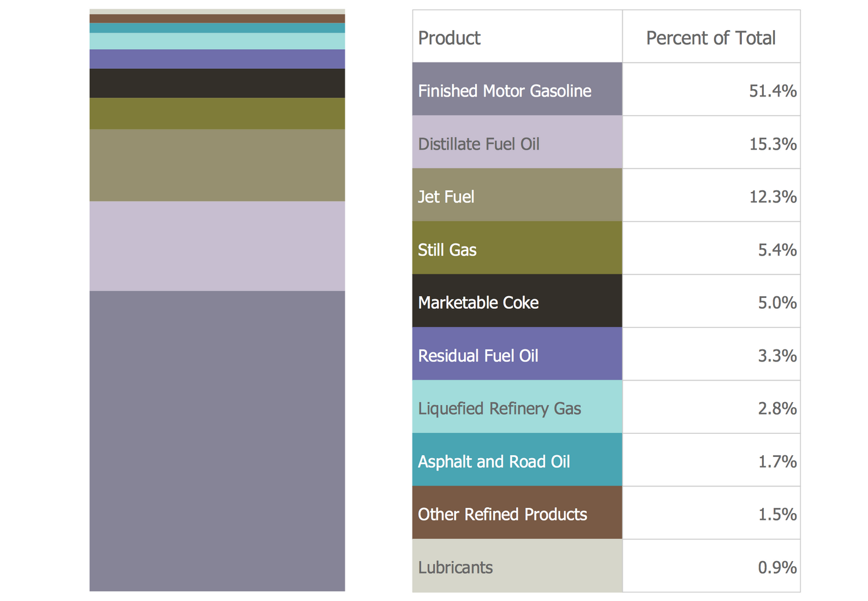This screenshot has height=601, width=868.
Task: Click the black Marketable Coke bar segment
Action: [217, 83]
